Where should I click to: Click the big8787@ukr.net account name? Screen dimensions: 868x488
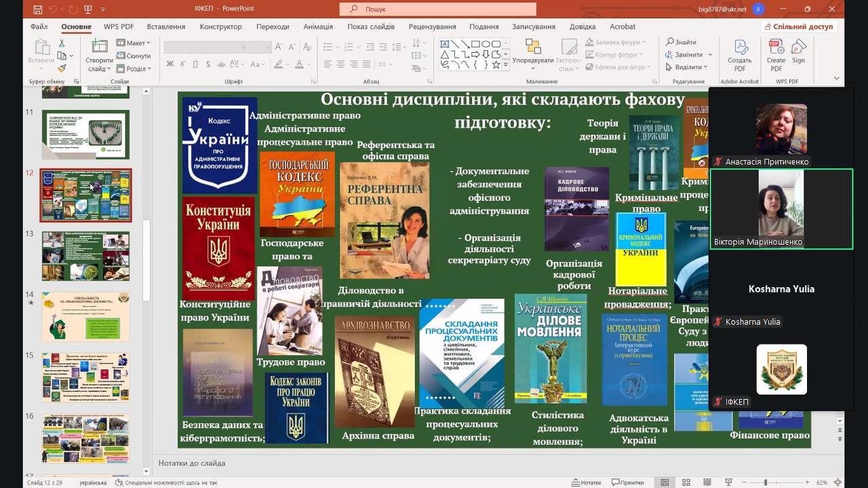722,10
